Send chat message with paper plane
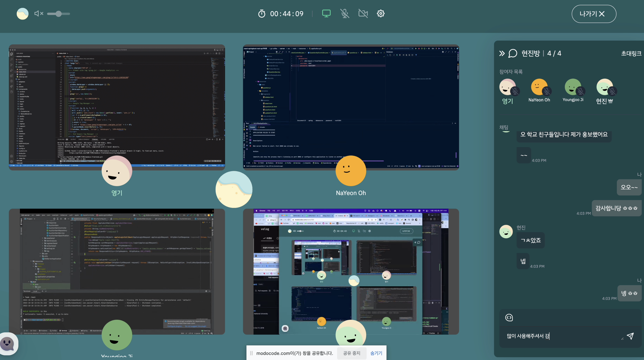The image size is (644, 360). point(630,336)
